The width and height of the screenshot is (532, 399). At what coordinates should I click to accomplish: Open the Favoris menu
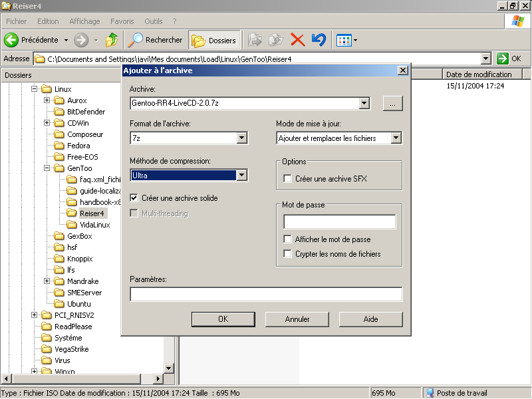(x=122, y=21)
